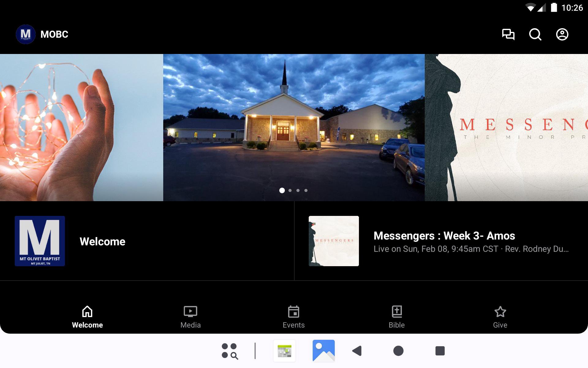Viewport: 588px width, 368px height.
Task: Select the second carousel page dot
Action: pos(290,190)
